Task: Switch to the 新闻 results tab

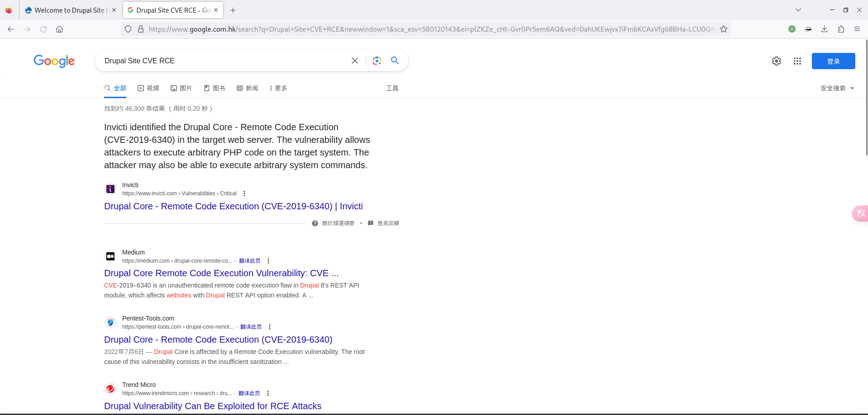Action: [248, 88]
